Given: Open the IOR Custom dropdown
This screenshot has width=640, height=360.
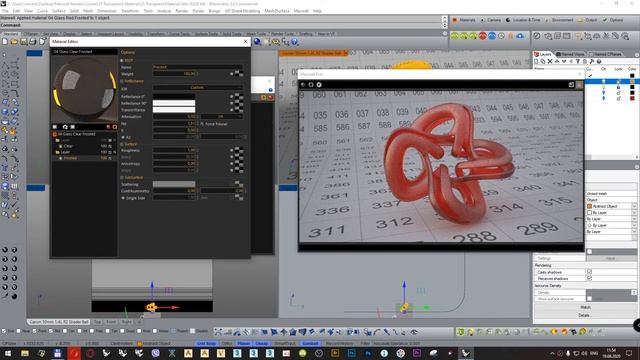Looking at the screenshot, I should [x=198, y=87].
